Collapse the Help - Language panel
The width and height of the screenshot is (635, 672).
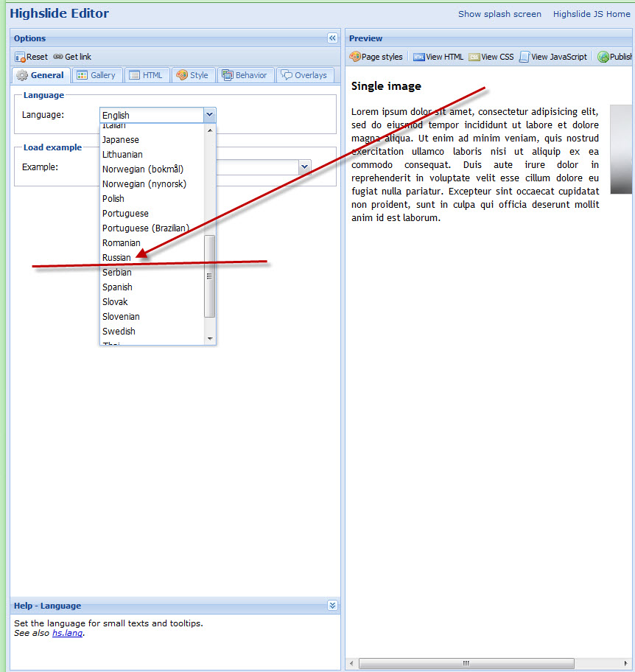332,606
